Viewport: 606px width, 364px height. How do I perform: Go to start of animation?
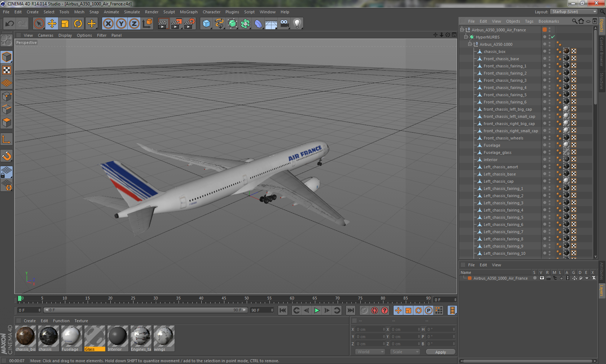[x=283, y=310]
